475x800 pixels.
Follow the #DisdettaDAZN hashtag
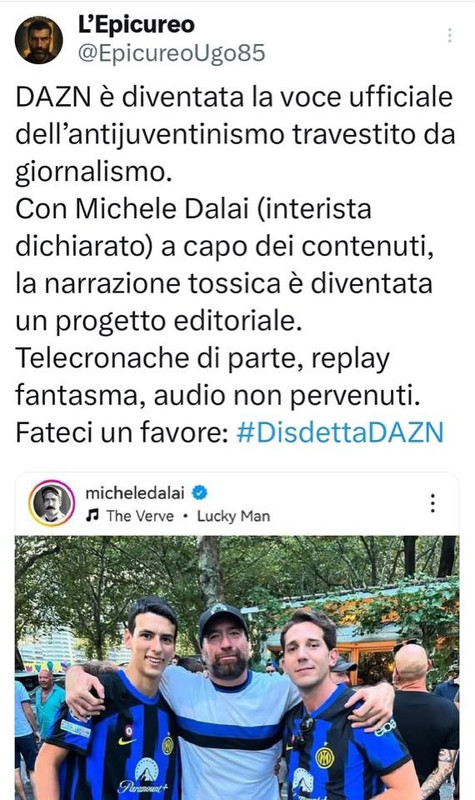(x=340, y=433)
